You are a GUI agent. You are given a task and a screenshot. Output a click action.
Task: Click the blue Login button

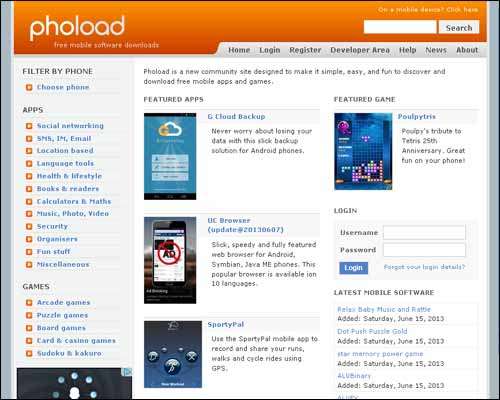[353, 268]
